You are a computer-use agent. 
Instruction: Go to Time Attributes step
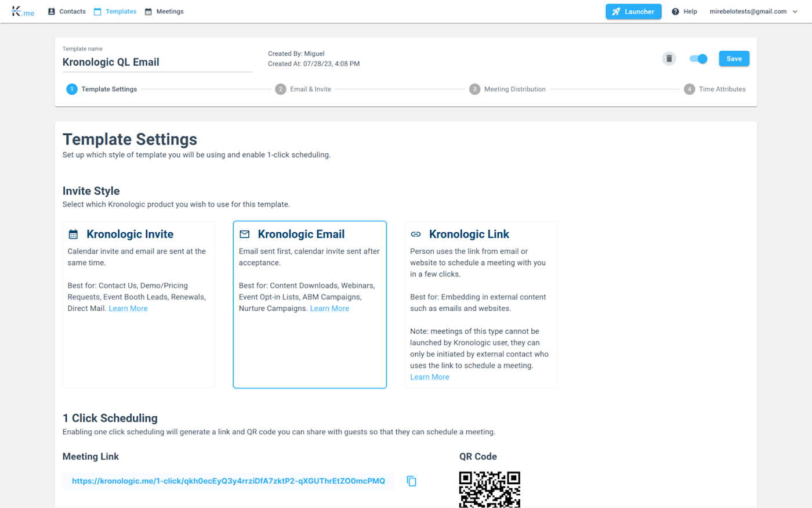(x=715, y=89)
